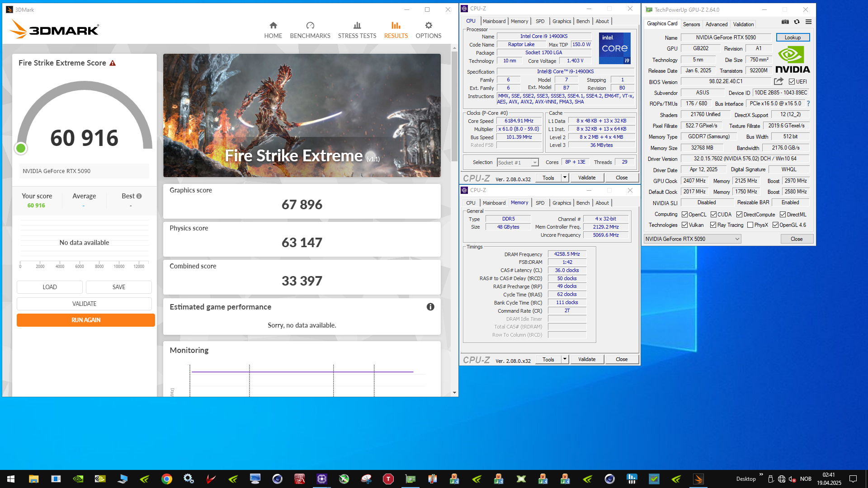The height and width of the screenshot is (488, 868).
Task: Click the scissors snipping icon on the taskbar
Action: [x=366, y=479]
